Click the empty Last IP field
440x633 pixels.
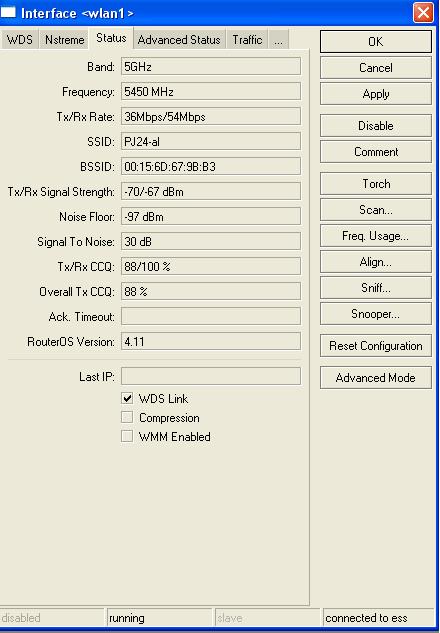211,376
